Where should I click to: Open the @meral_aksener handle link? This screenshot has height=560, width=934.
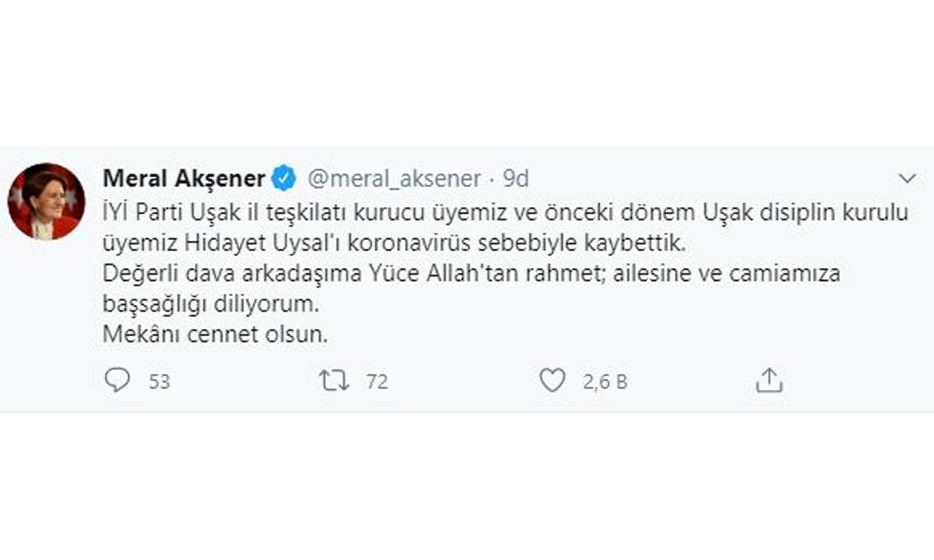click(393, 177)
